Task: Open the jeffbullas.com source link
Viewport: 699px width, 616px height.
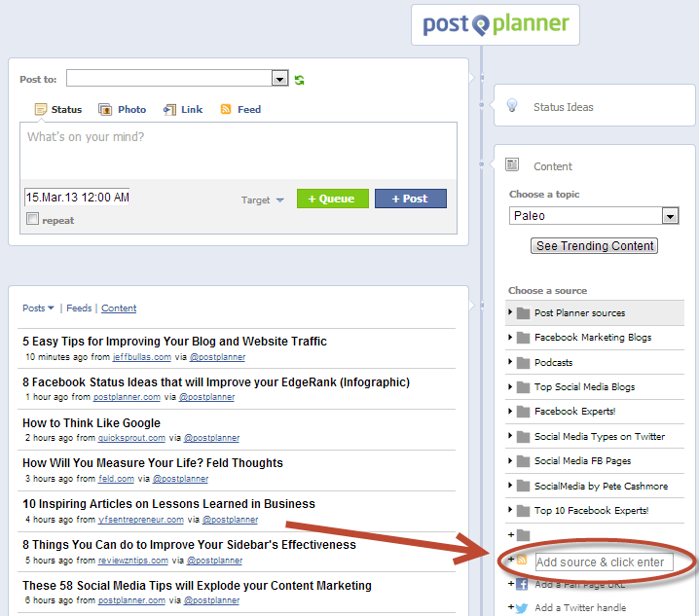Action: pos(142,357)
